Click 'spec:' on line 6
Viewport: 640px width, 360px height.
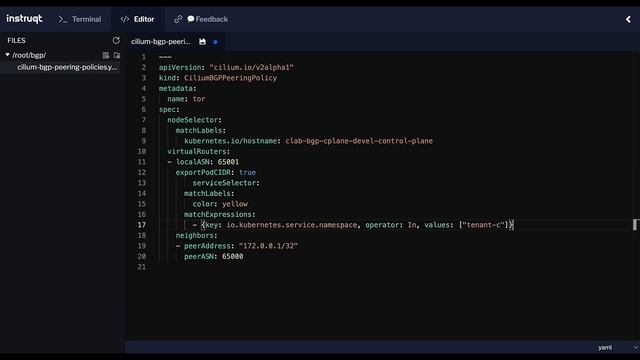click(169, 109)
